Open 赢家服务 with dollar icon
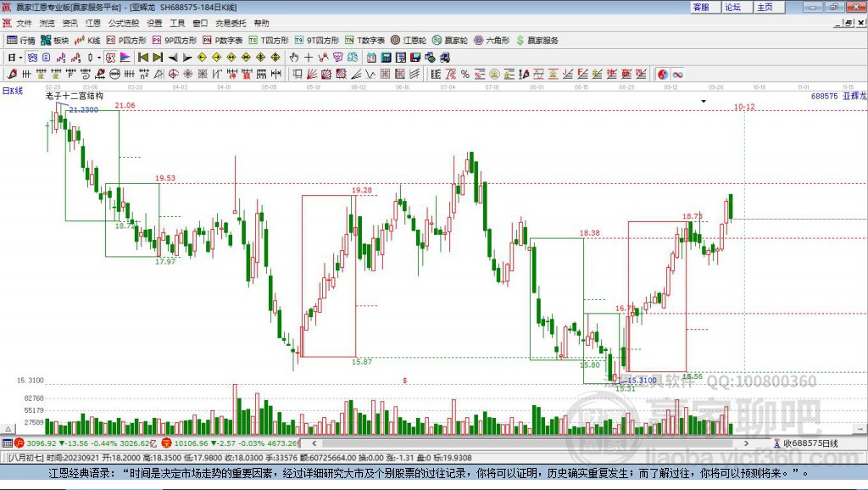This screenshot has width=868, height=490. (x=537, y=41)
